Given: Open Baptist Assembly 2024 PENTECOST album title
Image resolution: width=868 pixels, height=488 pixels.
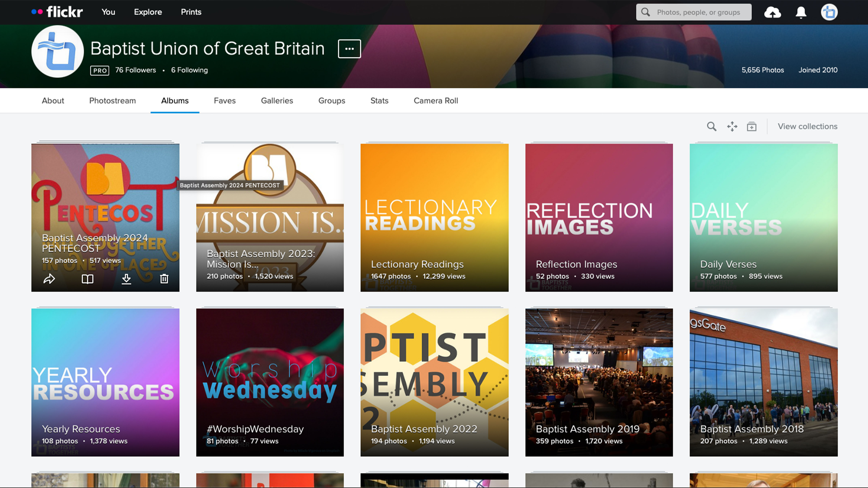Looking at the screenshot, I should 95,243.
